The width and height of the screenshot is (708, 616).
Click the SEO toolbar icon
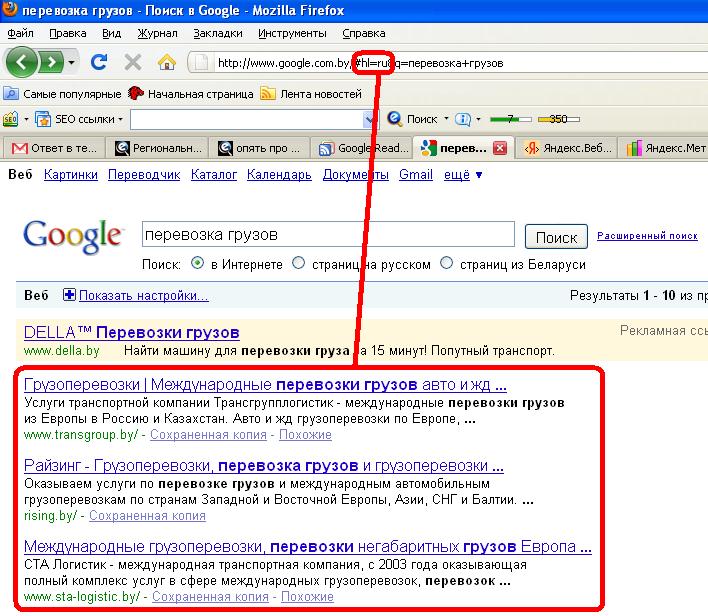[x=10, y=119]
